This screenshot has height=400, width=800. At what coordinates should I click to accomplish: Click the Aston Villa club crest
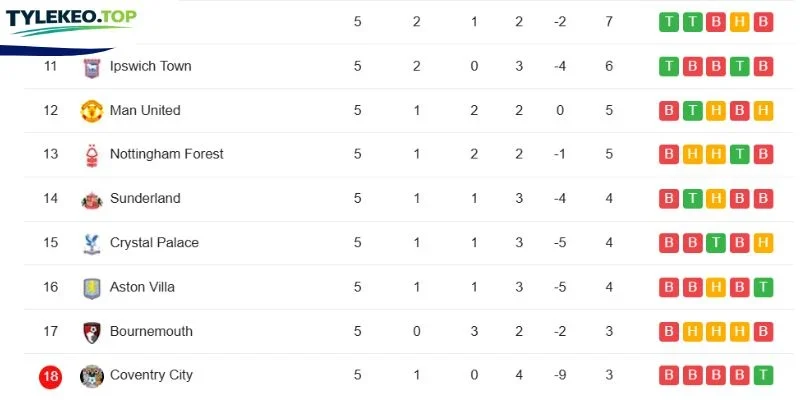[92, 288]
